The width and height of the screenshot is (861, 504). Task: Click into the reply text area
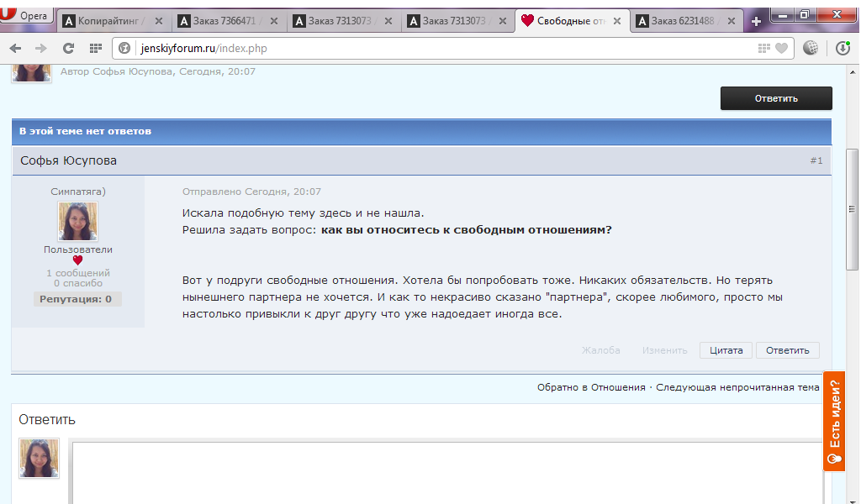[x=447, y=472]
